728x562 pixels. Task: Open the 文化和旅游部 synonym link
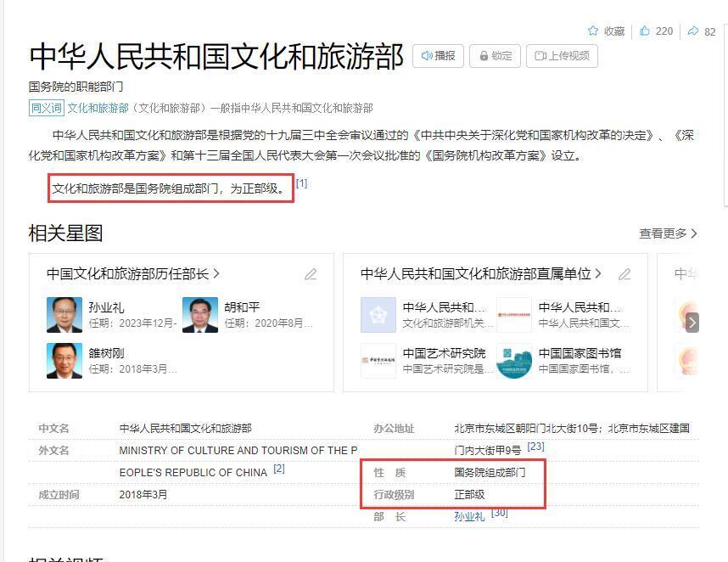point(98,108)
